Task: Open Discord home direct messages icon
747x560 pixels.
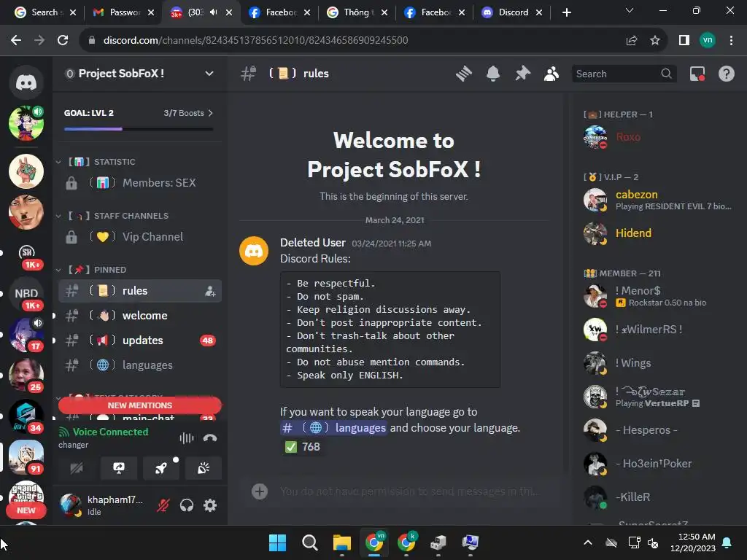Action: (26, 82)
